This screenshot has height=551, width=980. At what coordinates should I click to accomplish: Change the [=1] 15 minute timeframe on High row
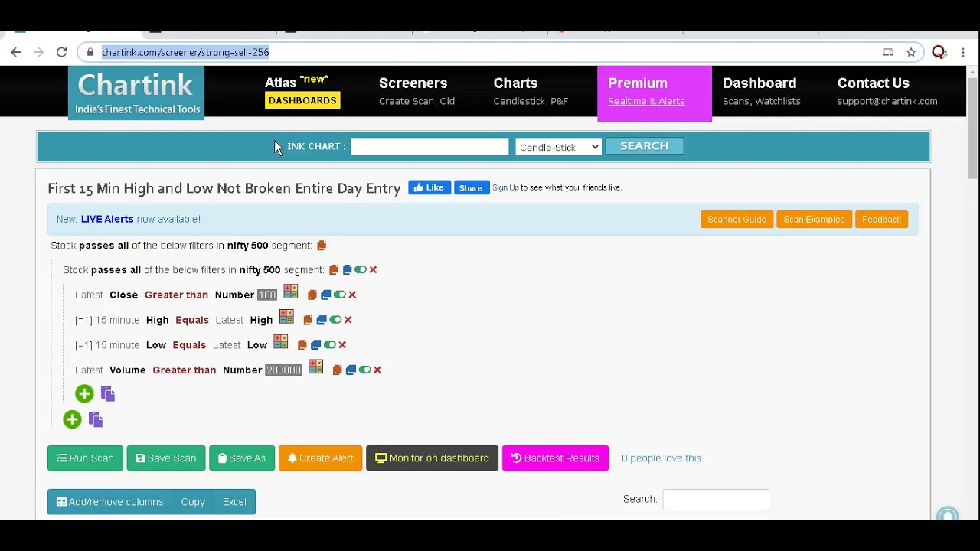107,320
